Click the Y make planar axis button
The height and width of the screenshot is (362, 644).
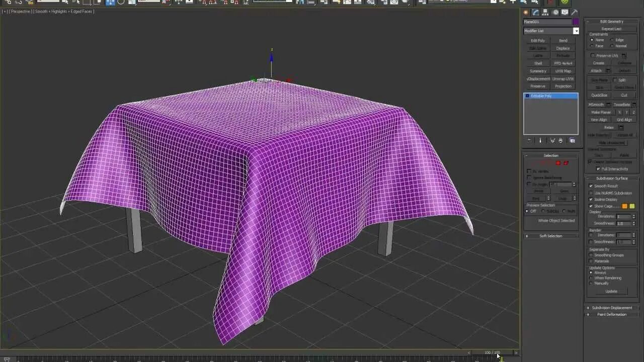tap(626, 112)
